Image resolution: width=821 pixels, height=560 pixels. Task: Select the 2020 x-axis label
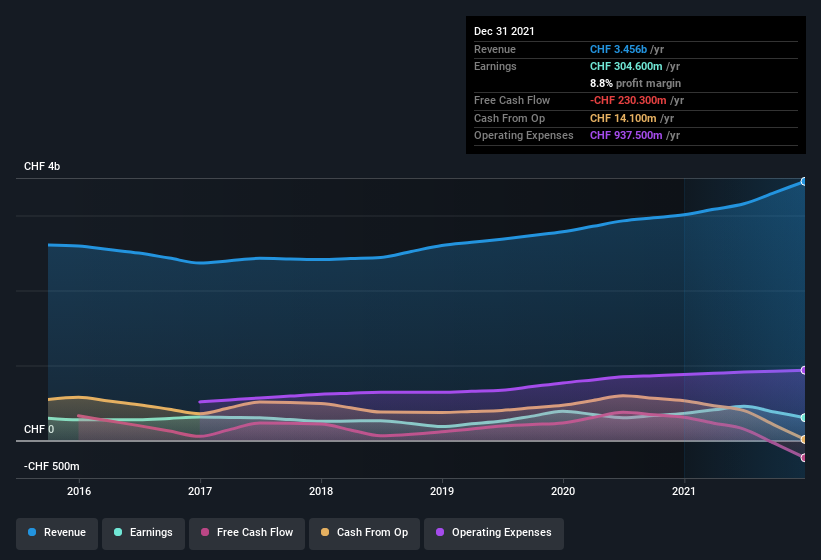click(563, 491)
